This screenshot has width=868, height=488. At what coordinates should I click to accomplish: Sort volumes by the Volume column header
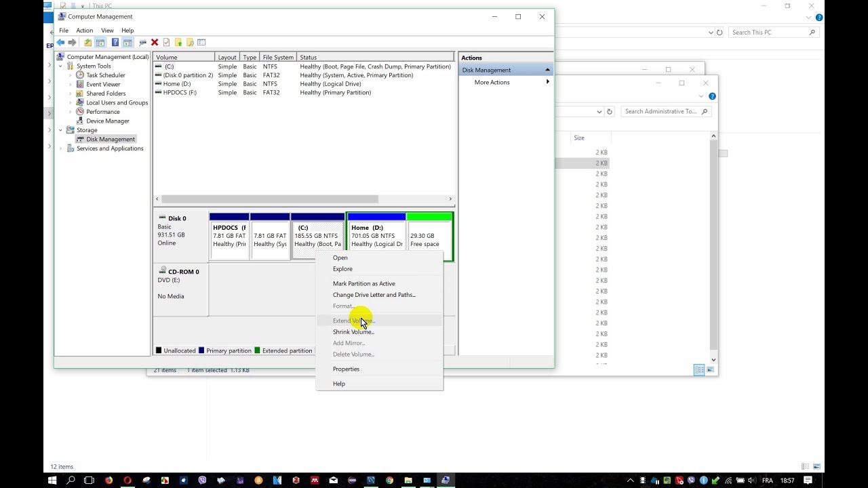tap(184, 58)
